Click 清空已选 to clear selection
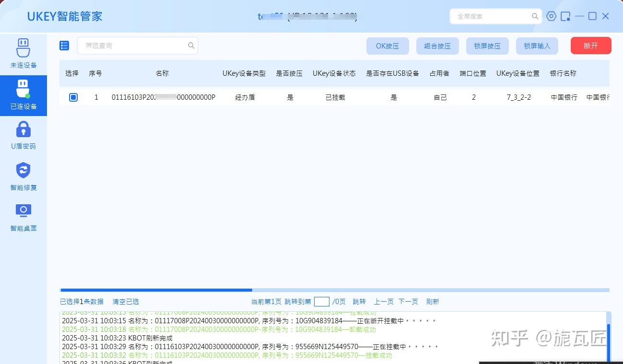This screenshot has width=623, height=364. (125, 301)
